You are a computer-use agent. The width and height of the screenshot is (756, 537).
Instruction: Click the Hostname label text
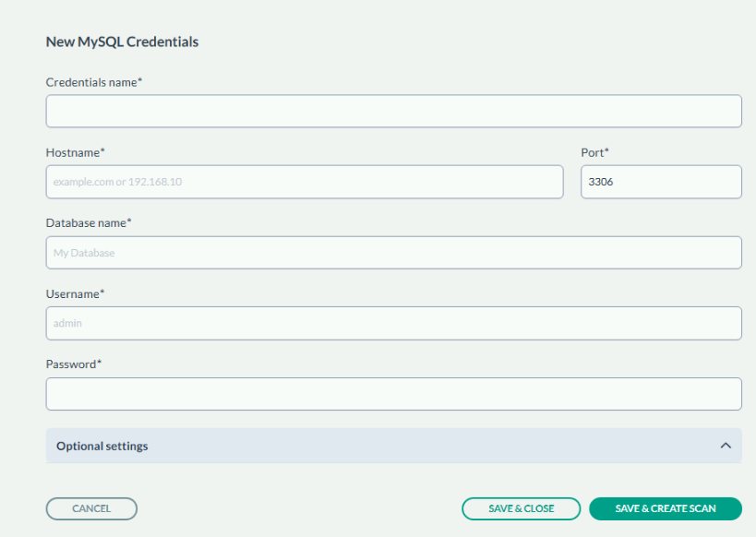pos(75,152)
